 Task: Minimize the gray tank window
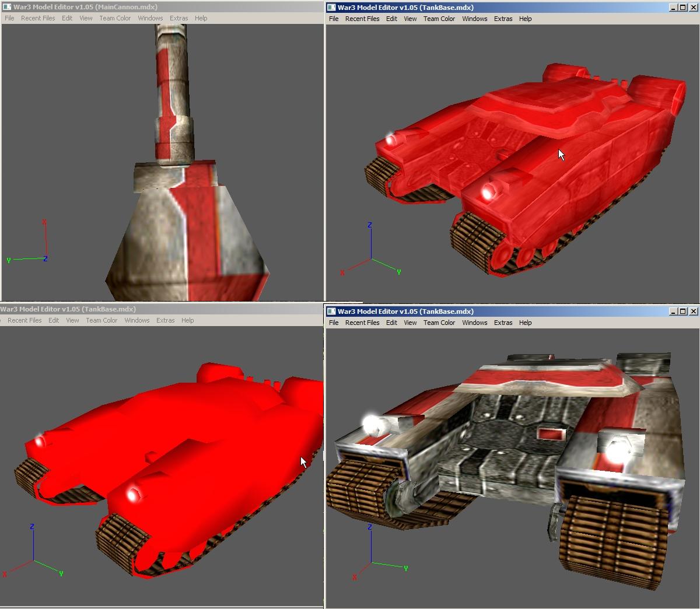(x=673, y=311)
